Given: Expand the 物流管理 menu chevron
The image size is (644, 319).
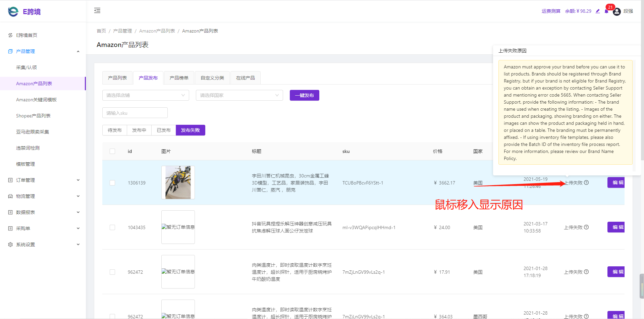Looking at the screenshot, I should [78, 196].
